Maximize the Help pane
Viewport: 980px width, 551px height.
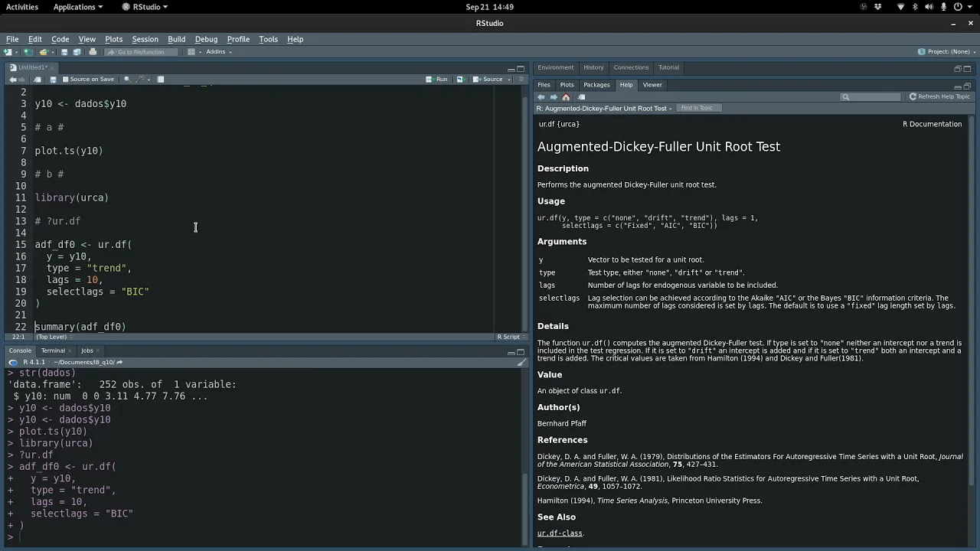[967, 86]
